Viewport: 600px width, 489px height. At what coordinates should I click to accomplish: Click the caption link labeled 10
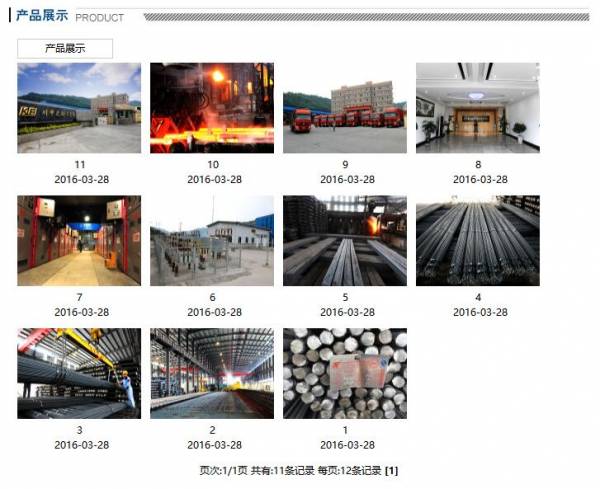pos(213,165)
